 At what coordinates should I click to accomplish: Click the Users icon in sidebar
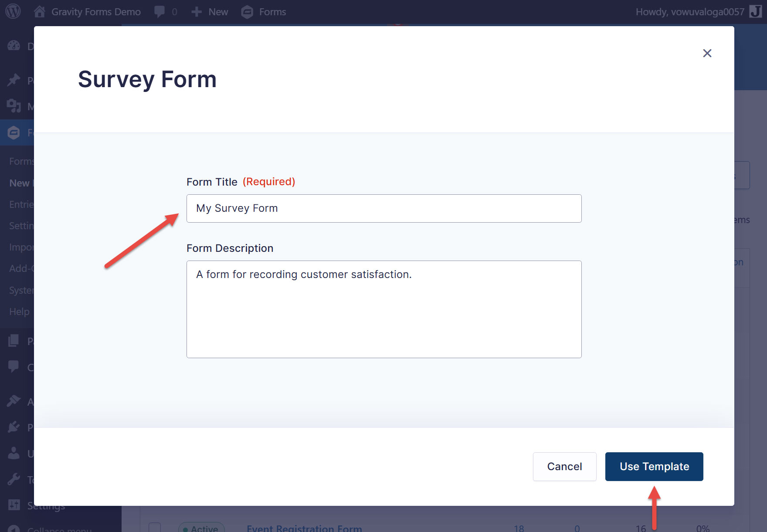click(14, 453)
